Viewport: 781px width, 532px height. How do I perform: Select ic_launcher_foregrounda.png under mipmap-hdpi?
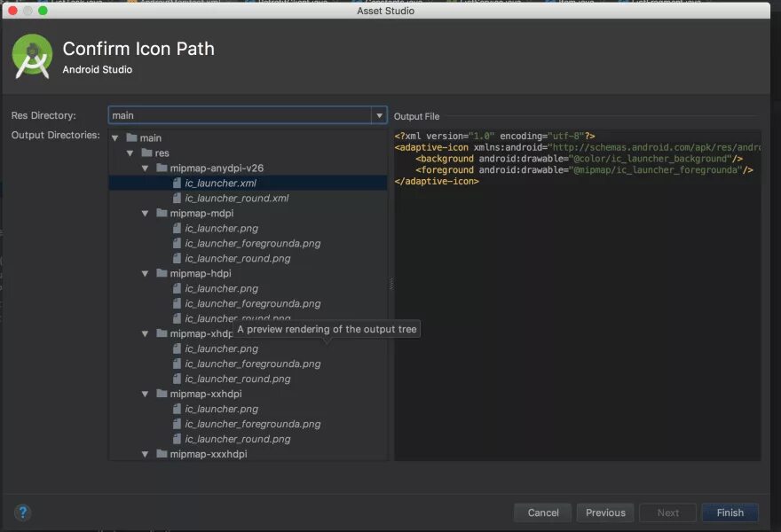pos(253,303)
